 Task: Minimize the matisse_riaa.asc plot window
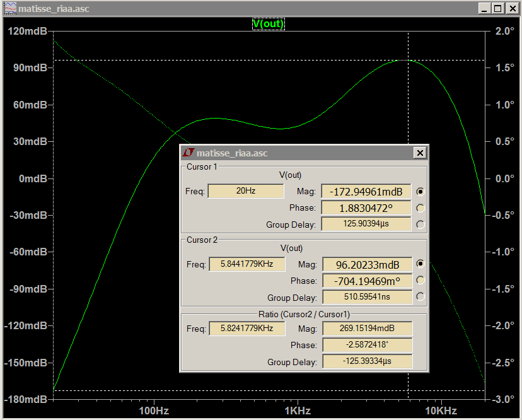(484, 8)
